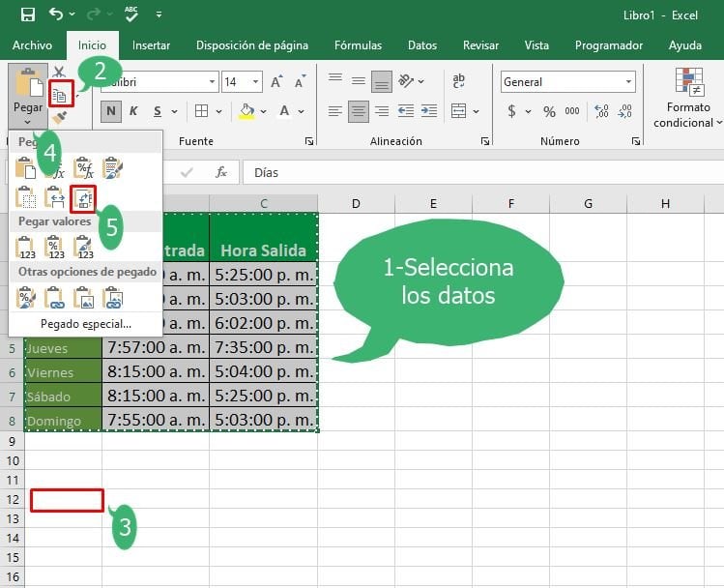Screen dimensions: 724x588
Task: Increase the font size
Action: coord(276,82)
